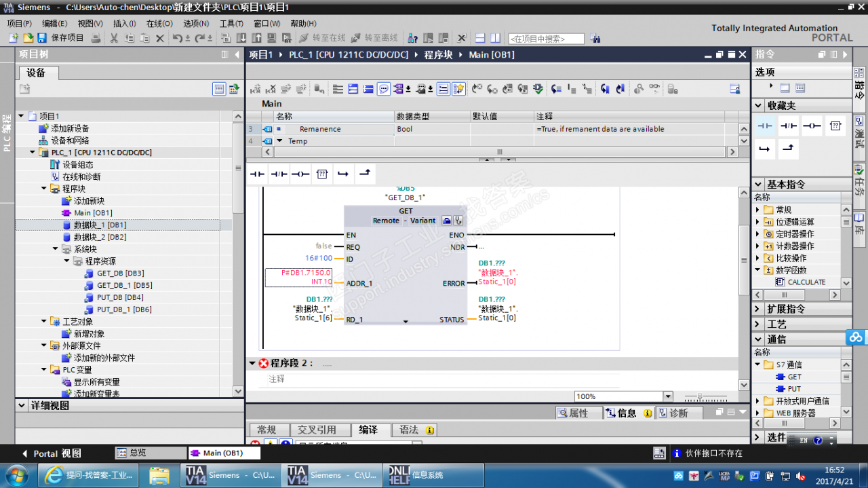Viewport: 868px width, 488px height.
Task: Collapse Project 1 root tree node
Action: tap(21, 116)
